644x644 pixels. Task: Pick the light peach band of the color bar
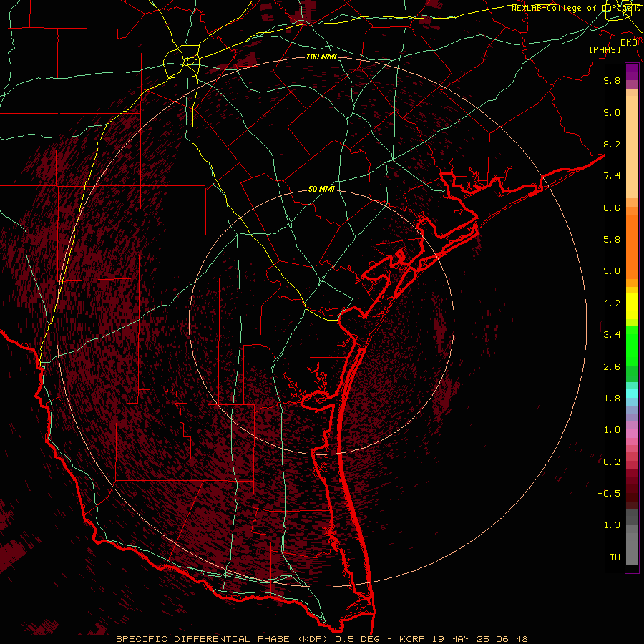coord(632,147)
